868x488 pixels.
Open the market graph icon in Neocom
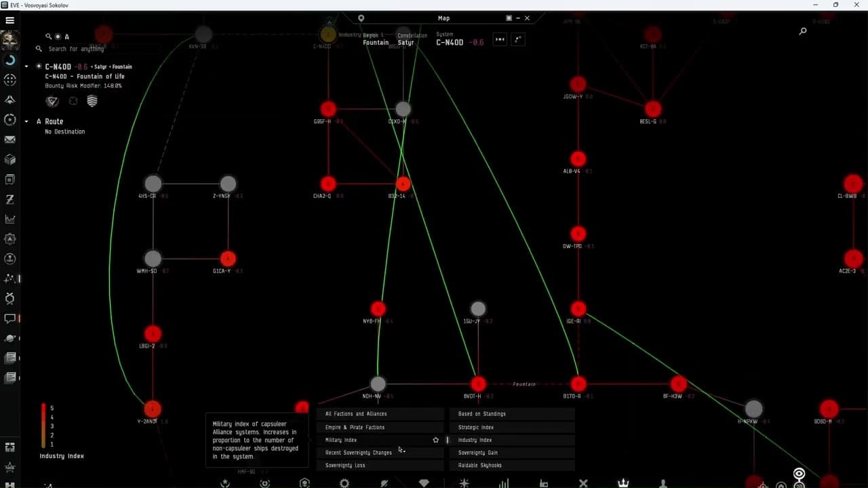9,219
